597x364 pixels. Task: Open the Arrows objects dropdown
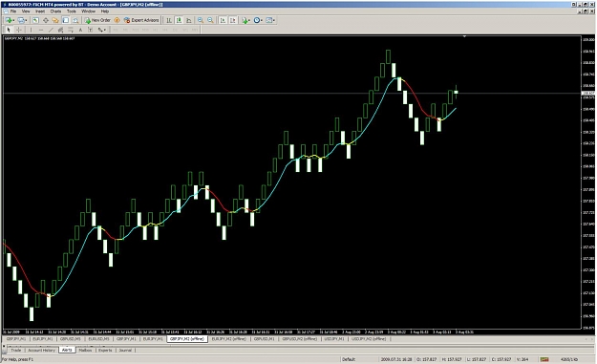(101, 30)
